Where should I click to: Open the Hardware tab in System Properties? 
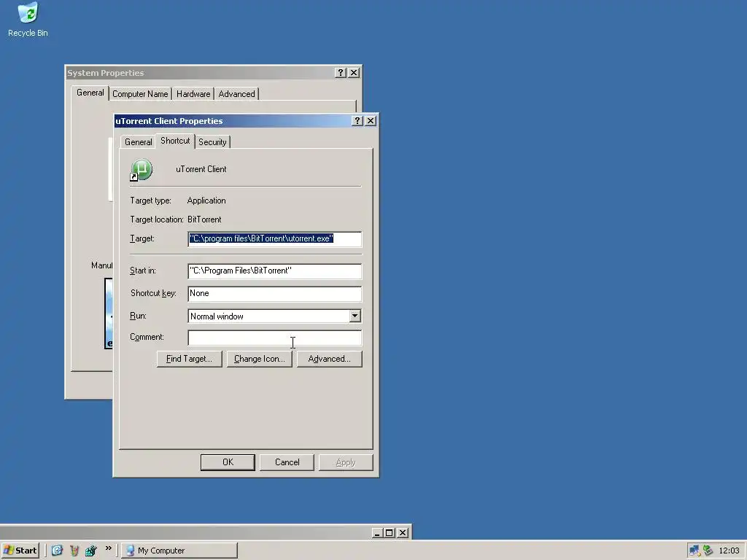pyautogui.click(x=193, y=94)
